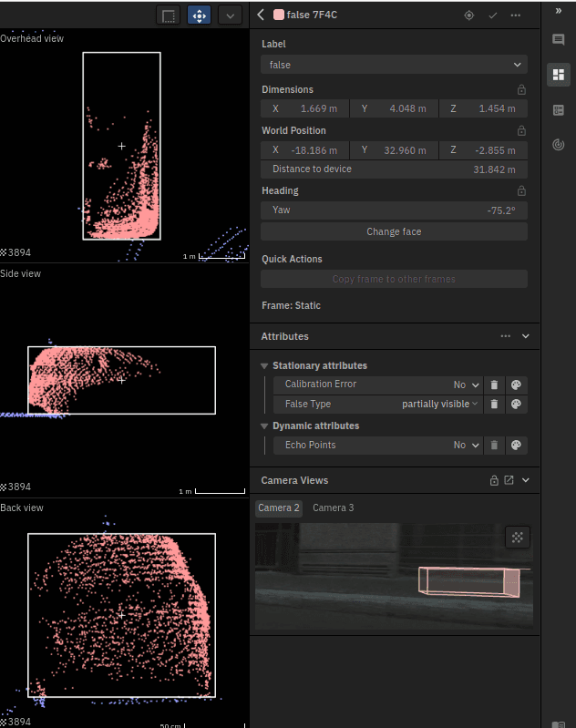
Task: Open the Calibration Error dropdown
Action: pyautogui.click(x=466, y=385)
